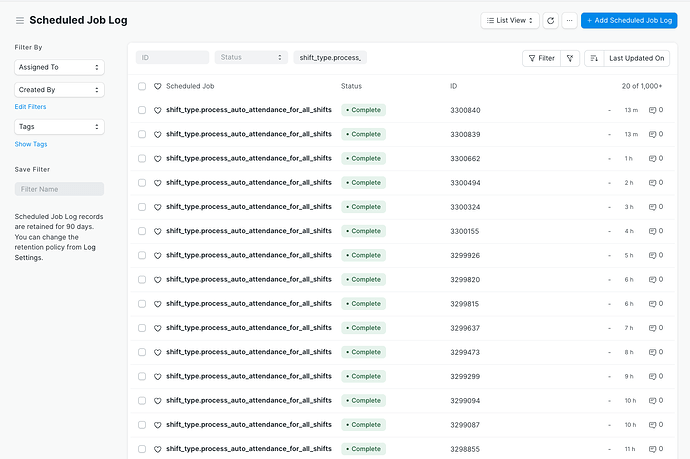Click the Edit Filters link

click(30, 106)
